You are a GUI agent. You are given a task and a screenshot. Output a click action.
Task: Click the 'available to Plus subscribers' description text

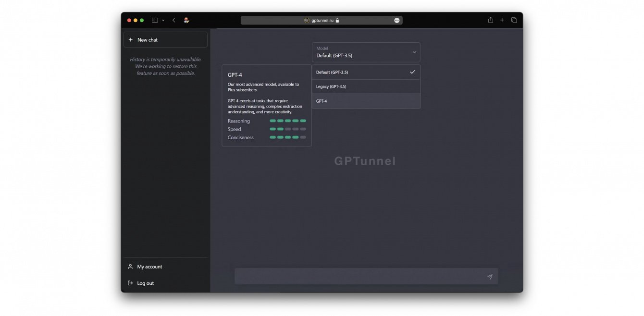coord(263,87)
